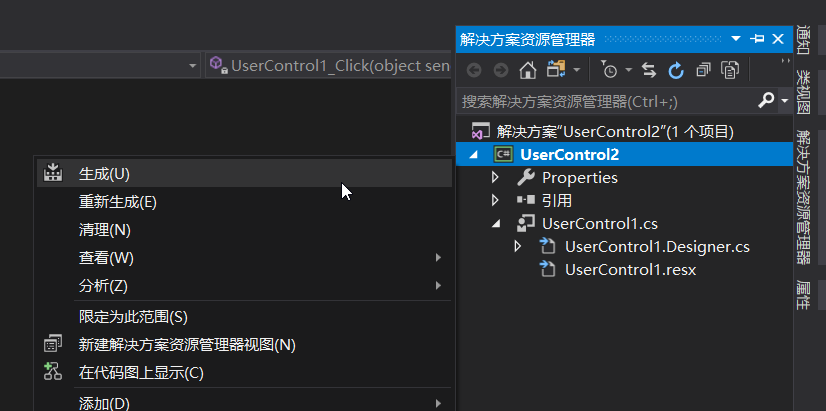Choose 新建解决方案资源管理器视图(N) menu entry
This screenshot has width=826, height=411.
244,345
